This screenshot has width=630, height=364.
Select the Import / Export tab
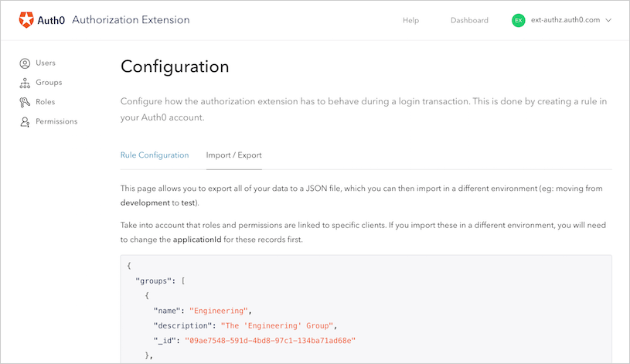click(x=234, y=155)
